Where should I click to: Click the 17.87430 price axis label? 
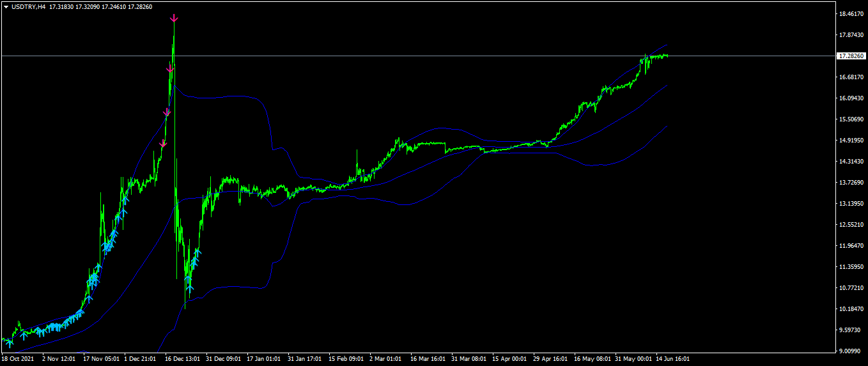(x=852, y=35)
